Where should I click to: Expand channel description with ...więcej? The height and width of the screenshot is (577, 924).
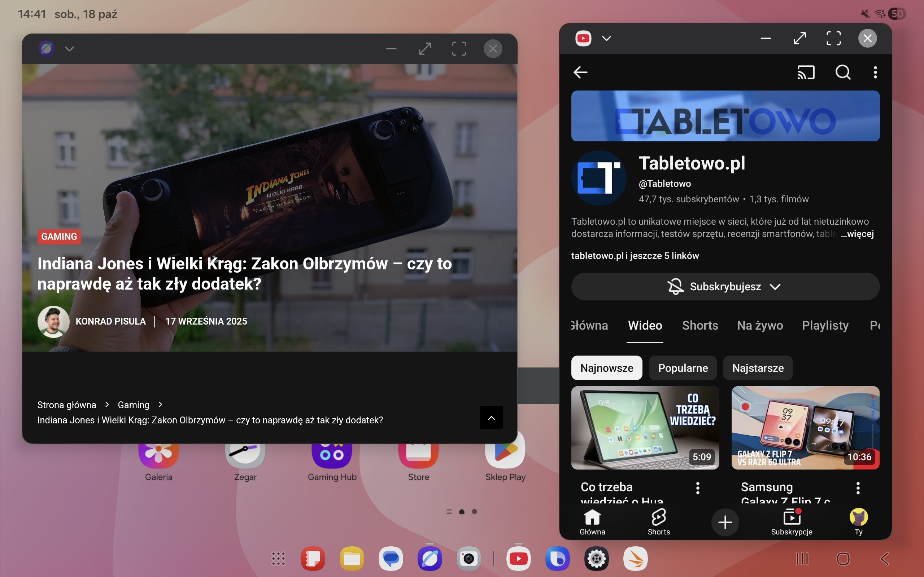[x=857, y=234]
